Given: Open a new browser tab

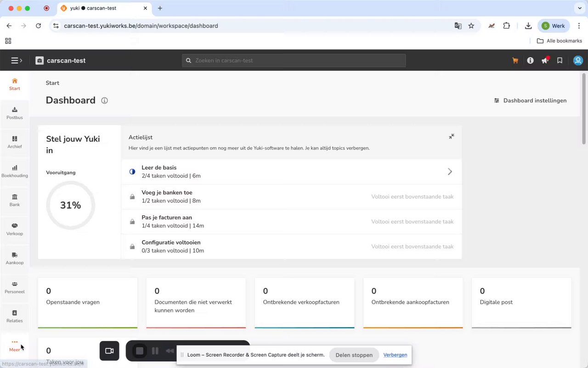Looking at the screenshot, I should [x=160, y=8].
